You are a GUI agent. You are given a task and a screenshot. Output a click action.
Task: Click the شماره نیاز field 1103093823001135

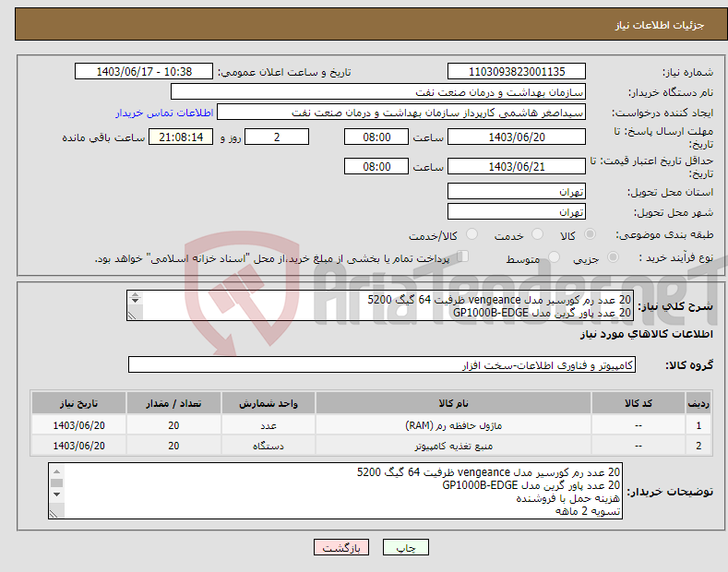(x=517, y=72)
